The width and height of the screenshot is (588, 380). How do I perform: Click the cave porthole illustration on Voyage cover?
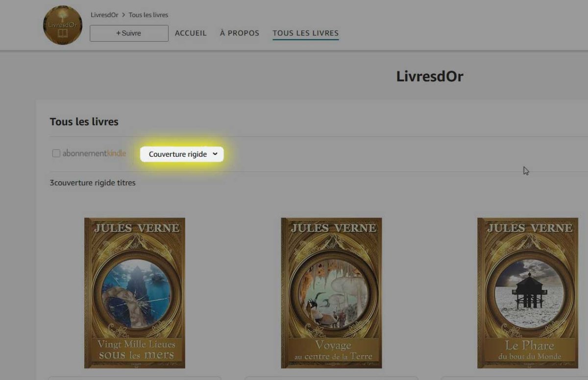pos(331,293)
